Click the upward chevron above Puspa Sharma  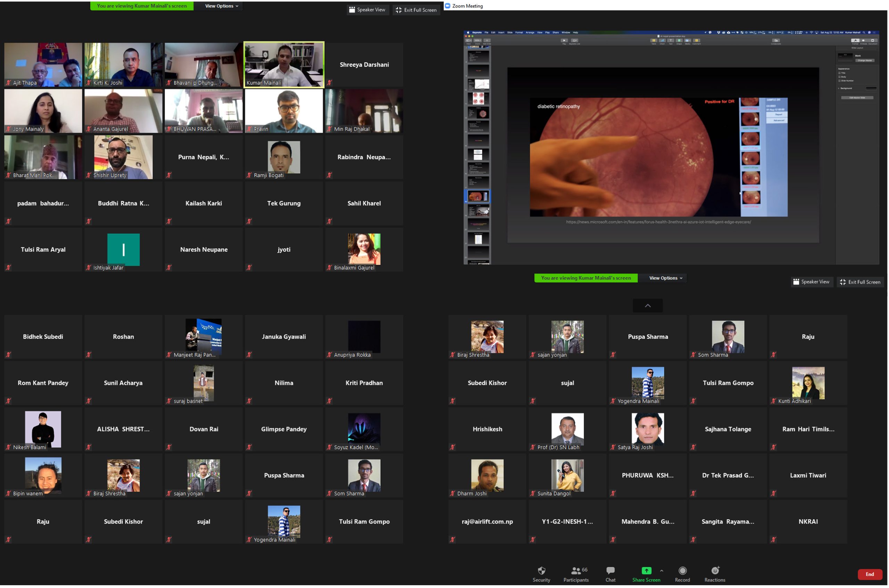point(648,306)
